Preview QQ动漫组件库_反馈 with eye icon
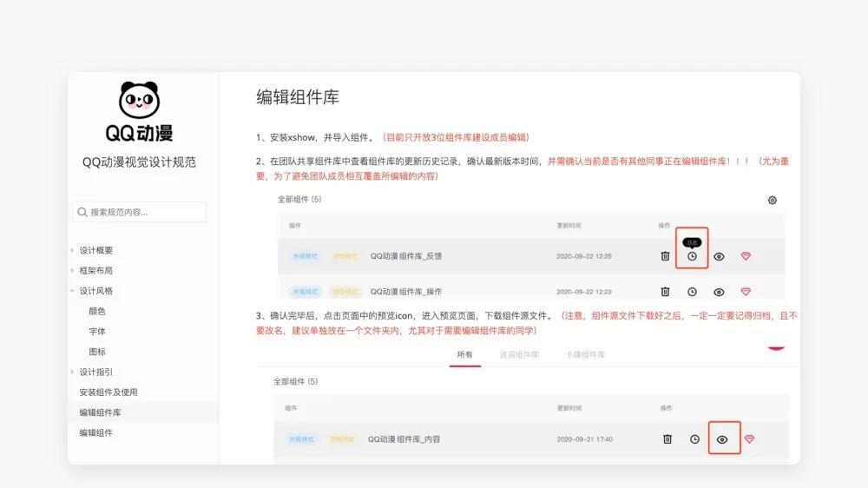 719,256
